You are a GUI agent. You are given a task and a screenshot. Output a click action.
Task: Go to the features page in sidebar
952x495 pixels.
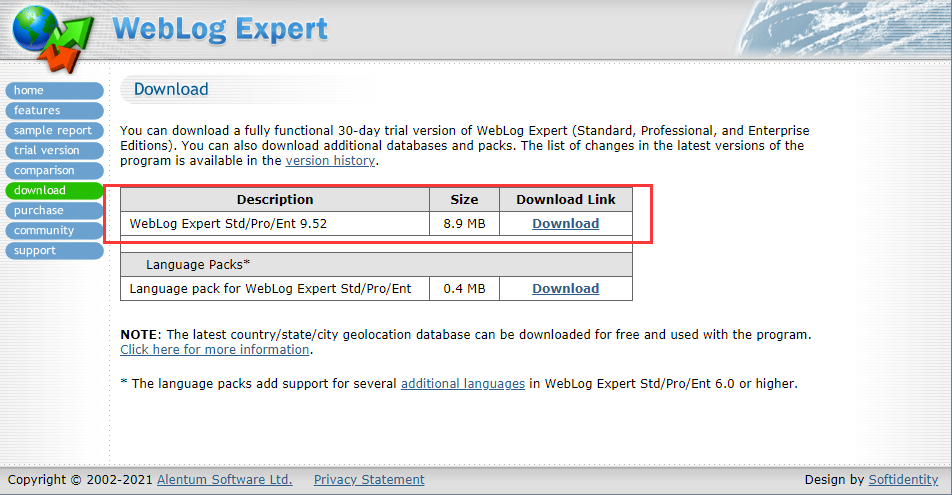[37, 111]
